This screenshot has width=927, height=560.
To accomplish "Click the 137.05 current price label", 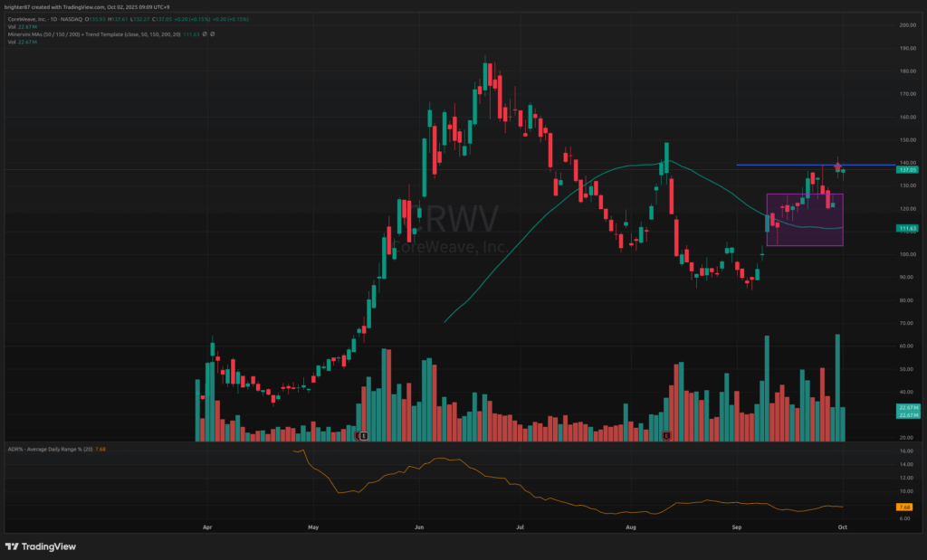I will click(907, 169).
